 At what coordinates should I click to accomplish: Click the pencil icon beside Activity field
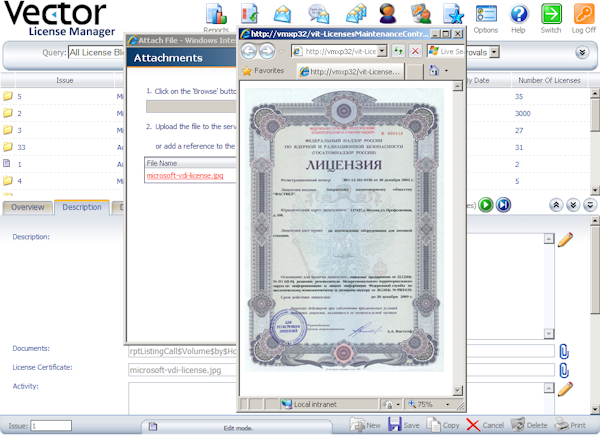coord(565,389)
